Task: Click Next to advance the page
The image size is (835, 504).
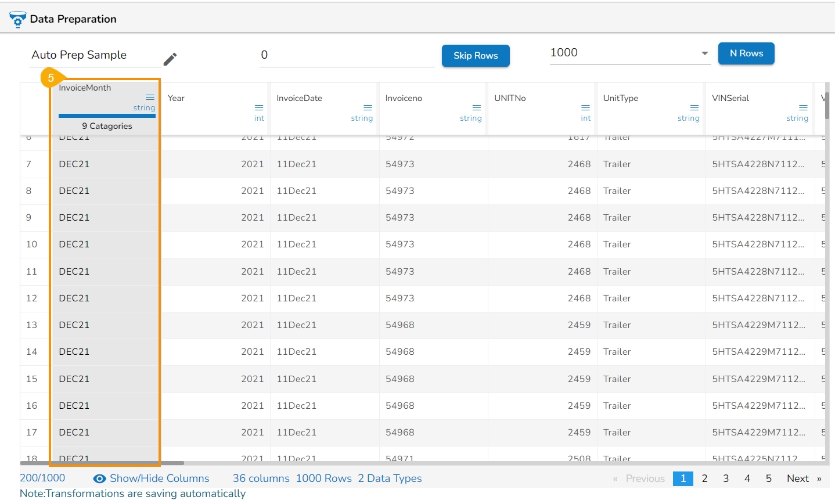Action: point(797,478)
